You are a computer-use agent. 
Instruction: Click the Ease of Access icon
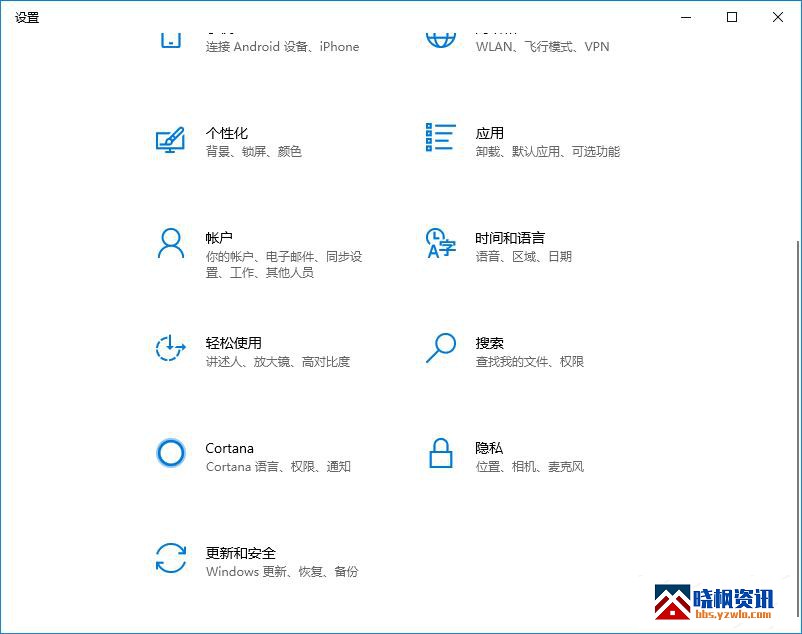tap(170, 348)
